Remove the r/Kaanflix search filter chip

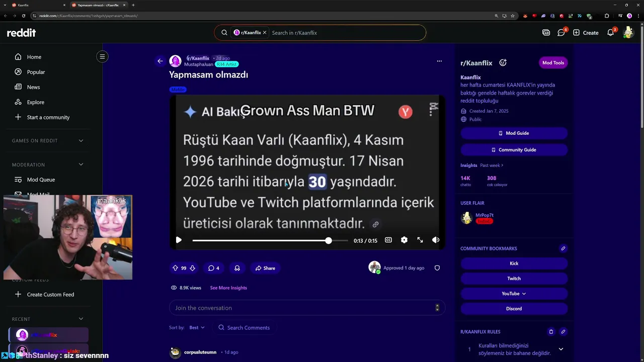coord(265,33)
